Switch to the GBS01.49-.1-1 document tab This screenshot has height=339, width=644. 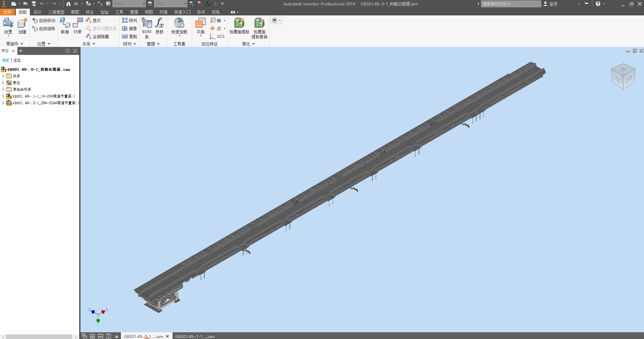click(195, 336)
